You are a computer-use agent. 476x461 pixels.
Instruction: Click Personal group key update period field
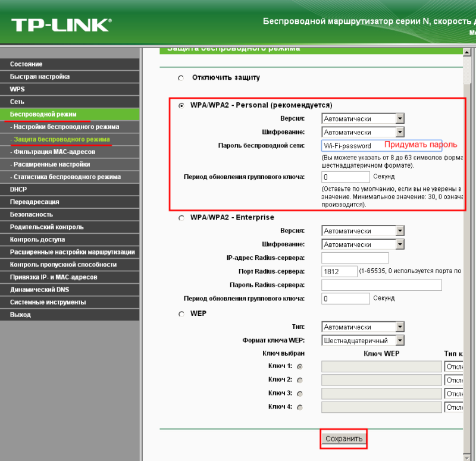(x=346, y=177)
